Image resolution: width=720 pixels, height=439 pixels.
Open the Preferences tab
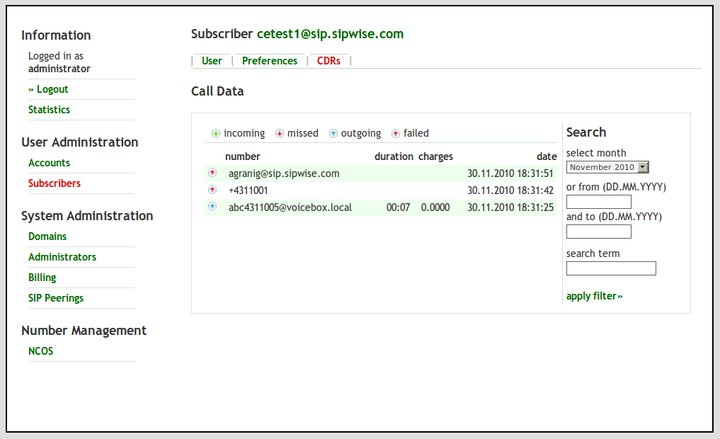pyautogui.click(x=269, y=61)
